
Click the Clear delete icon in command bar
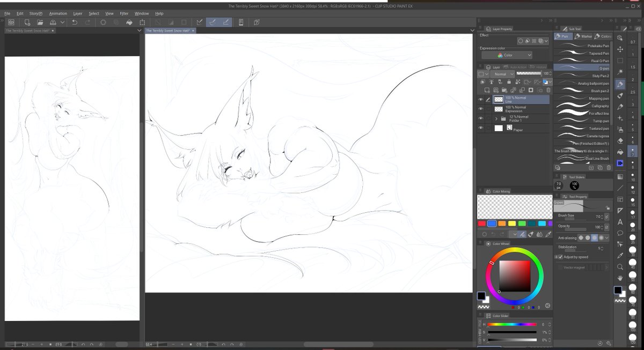103,23
